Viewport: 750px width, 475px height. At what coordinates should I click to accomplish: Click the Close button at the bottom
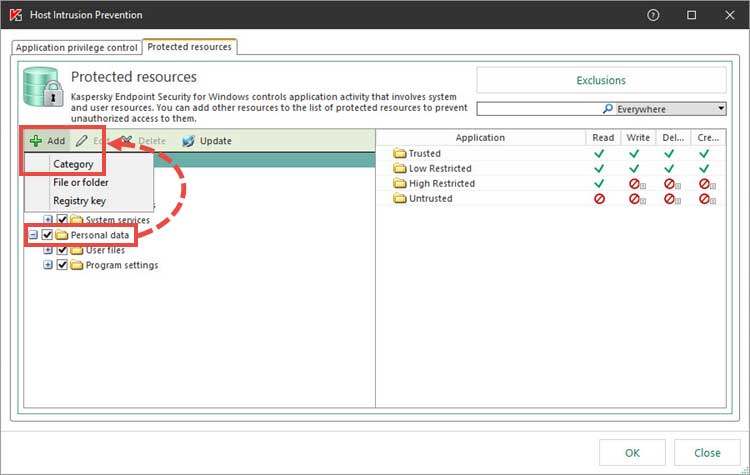point(707,453)
